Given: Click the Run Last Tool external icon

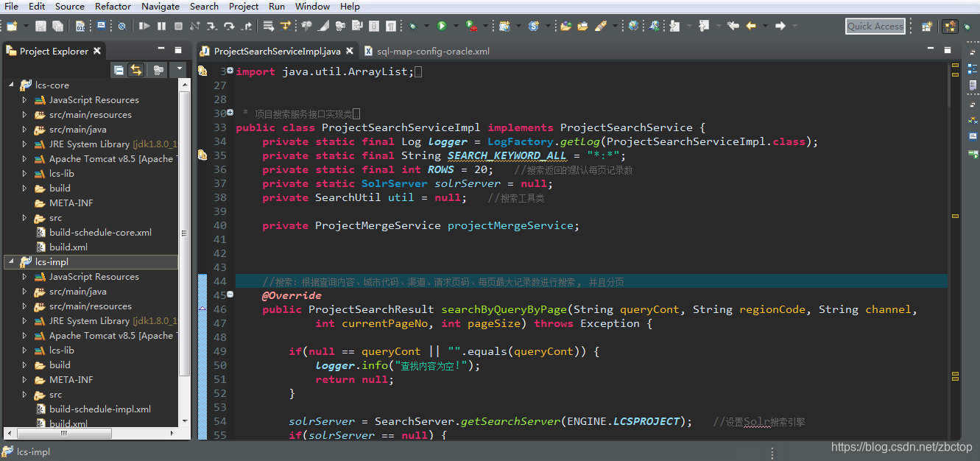Looking at the screenshot, I should click(x=471, y=26).
